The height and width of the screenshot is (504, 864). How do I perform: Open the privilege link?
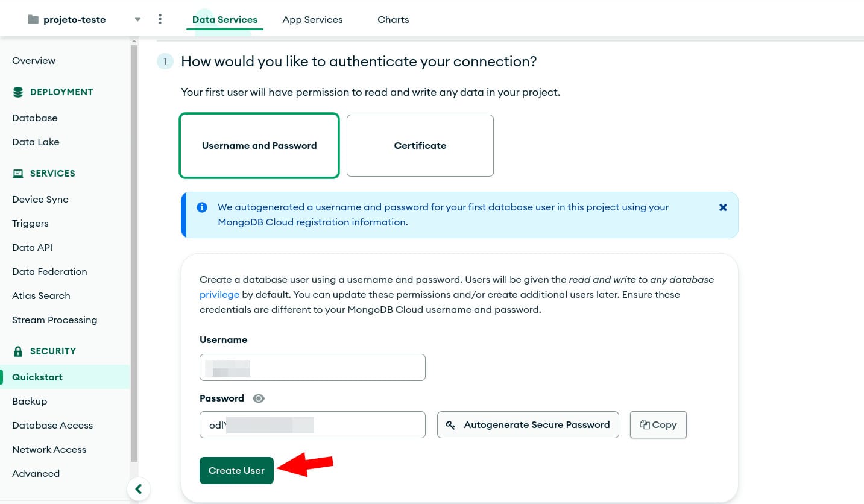pyautogui.click(x=219, y=295)
